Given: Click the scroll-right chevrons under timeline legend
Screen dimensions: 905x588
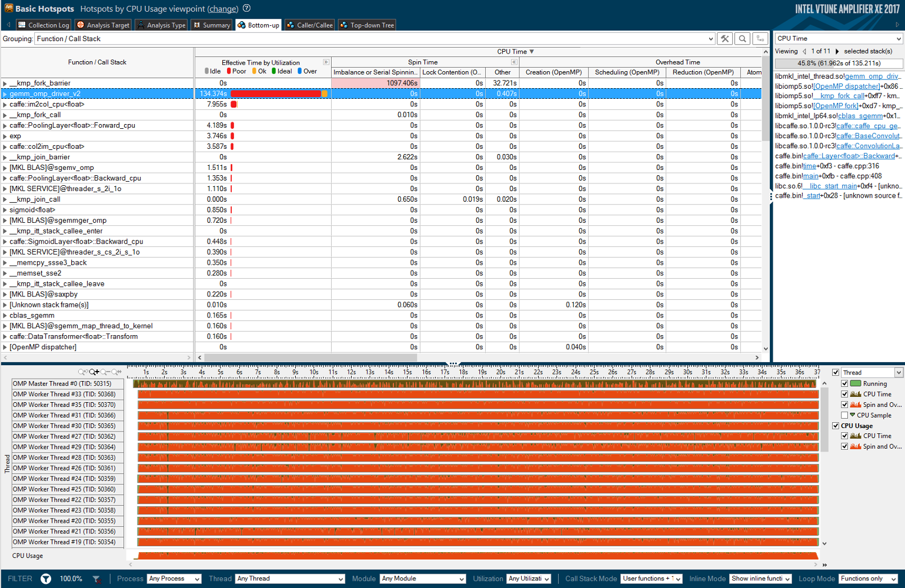Looking at the screenshot, I should 824,565.
